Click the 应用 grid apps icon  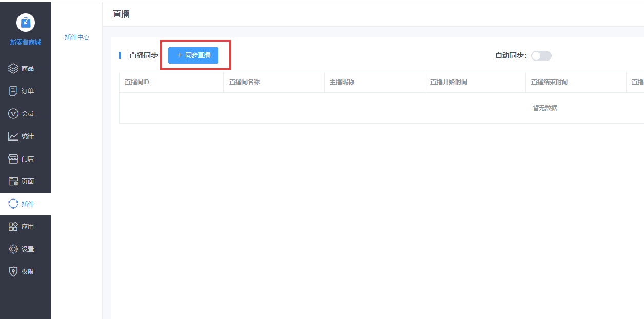coord(13,226)
